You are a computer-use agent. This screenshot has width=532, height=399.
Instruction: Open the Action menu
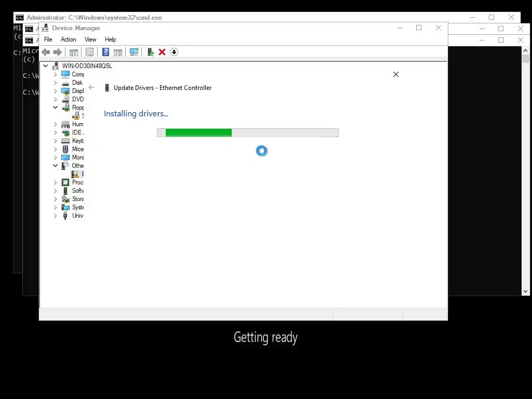click(x=68, y=39)
